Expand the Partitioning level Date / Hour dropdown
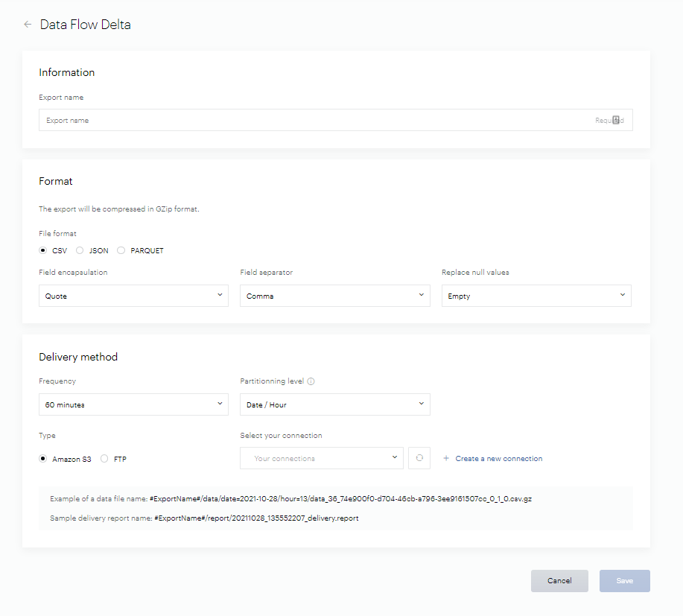Image resolution: width=683 pixels, height=616 pixels. [334, 404]
